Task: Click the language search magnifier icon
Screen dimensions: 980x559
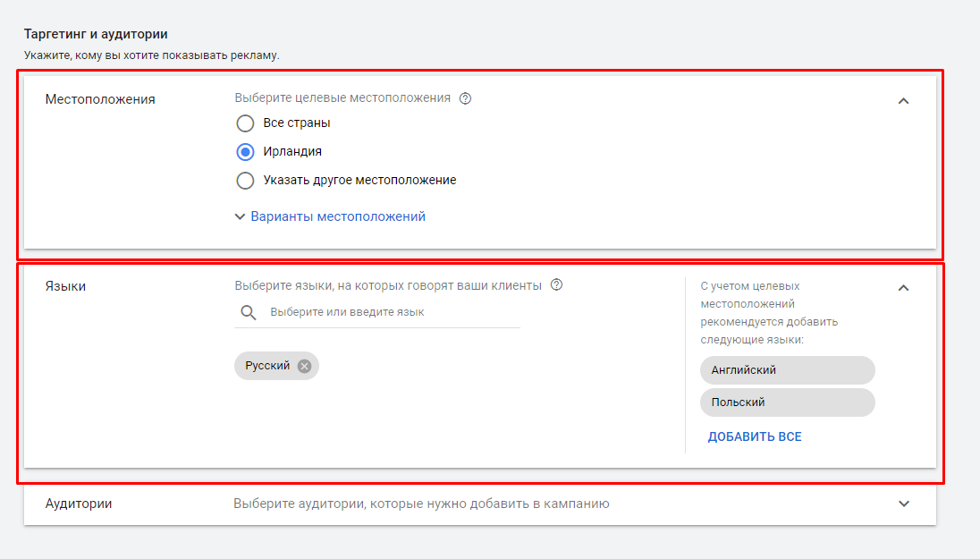Action: (248, 313)
